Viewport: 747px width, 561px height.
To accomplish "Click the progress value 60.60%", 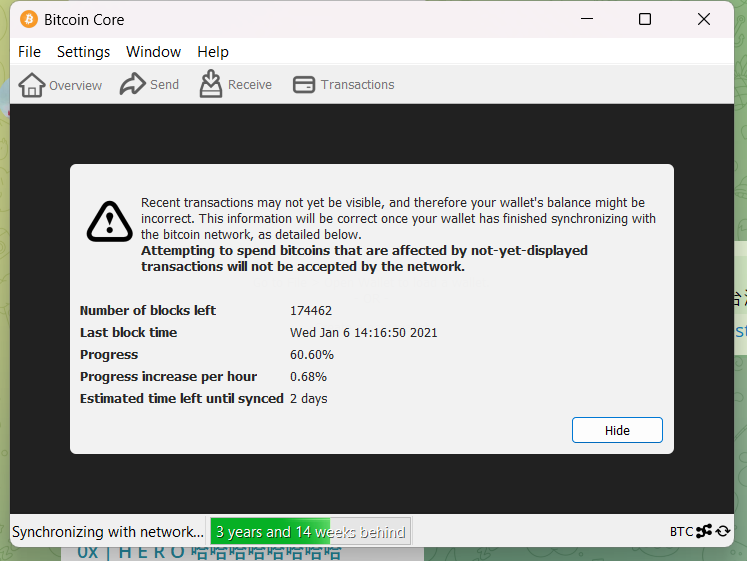I will click(x=312, y=355).
